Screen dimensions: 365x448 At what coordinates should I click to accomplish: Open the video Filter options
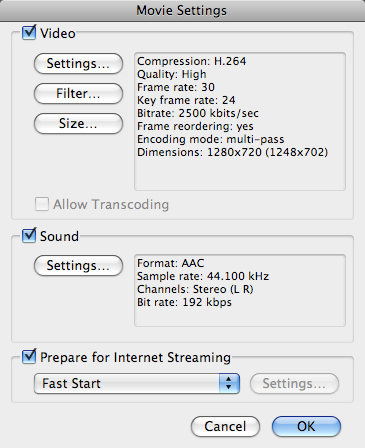78,93
